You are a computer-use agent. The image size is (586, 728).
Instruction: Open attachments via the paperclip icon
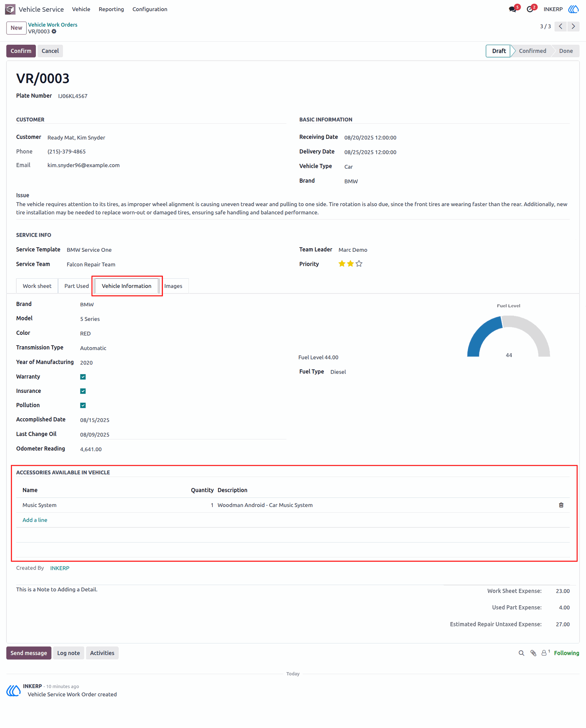coord(533,653)
